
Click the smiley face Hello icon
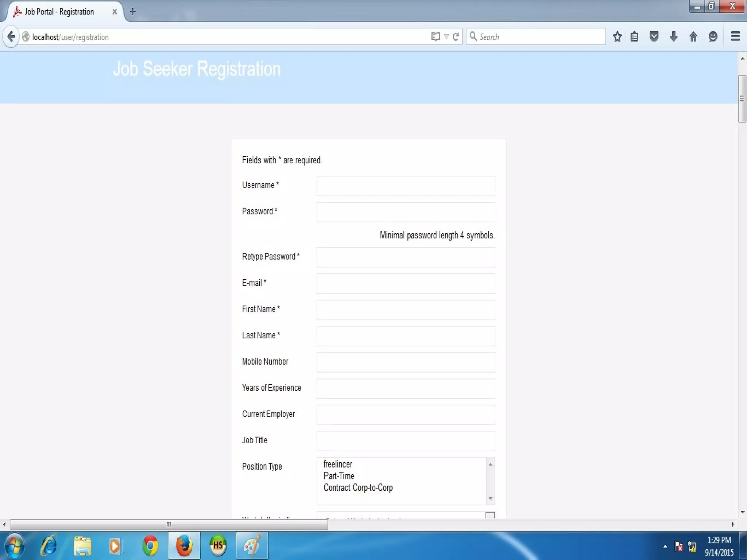click(713, 37)
